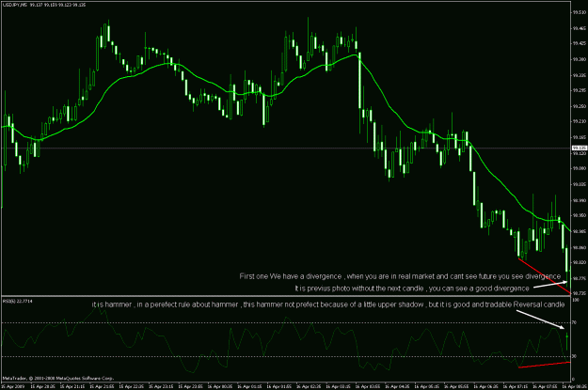Viewport: 588px width, 390px height.
Task: Click the RSI scale value 30
Action: pyautogui.click(x=575, y=356)
